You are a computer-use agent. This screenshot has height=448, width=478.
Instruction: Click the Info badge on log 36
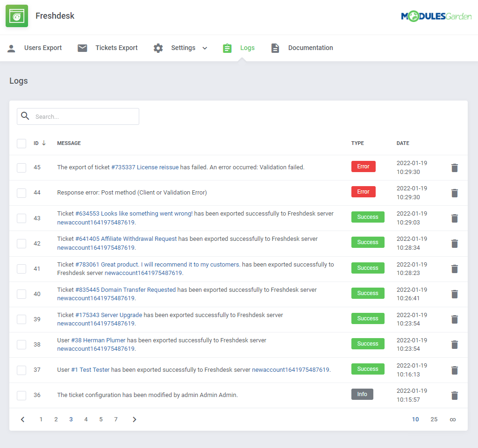coord(362,394)
